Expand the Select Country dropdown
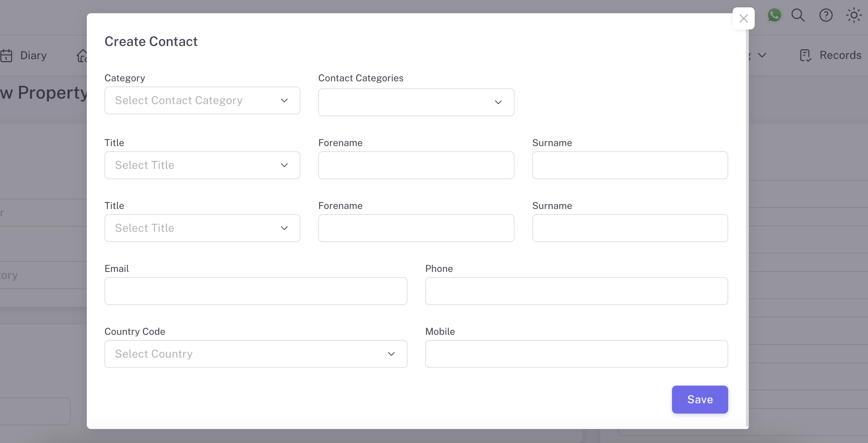 [x=256, y=354]
